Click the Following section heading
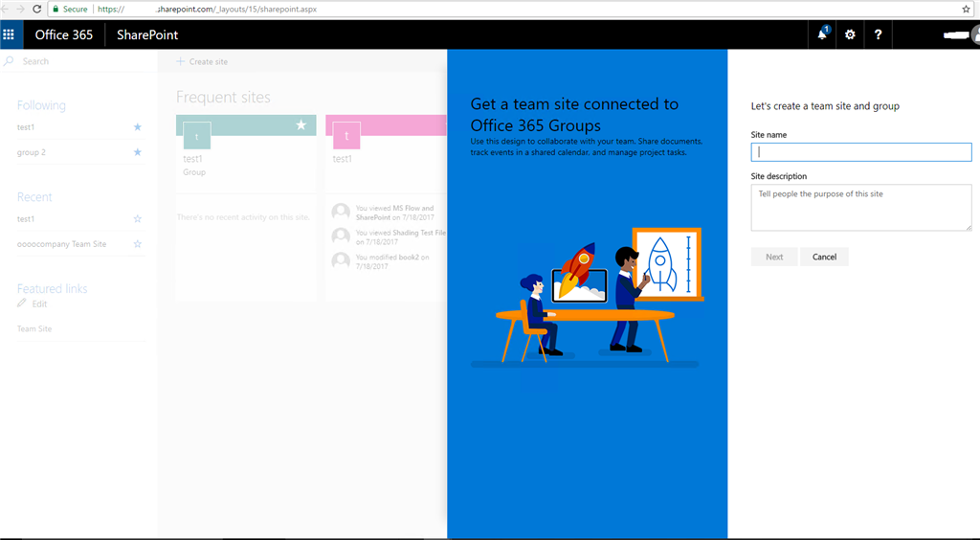The width and height of the screenshot is (980, 540). [x=41, y=105]
